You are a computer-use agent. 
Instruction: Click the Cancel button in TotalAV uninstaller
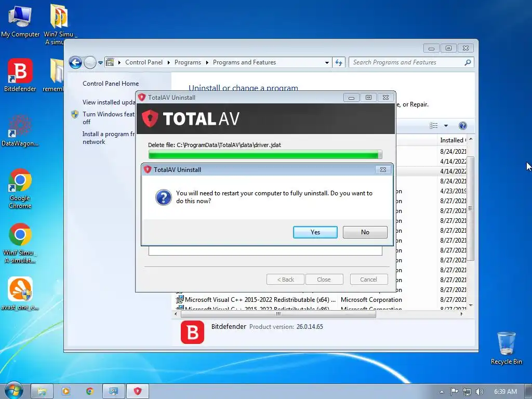[x=368, y=280]
